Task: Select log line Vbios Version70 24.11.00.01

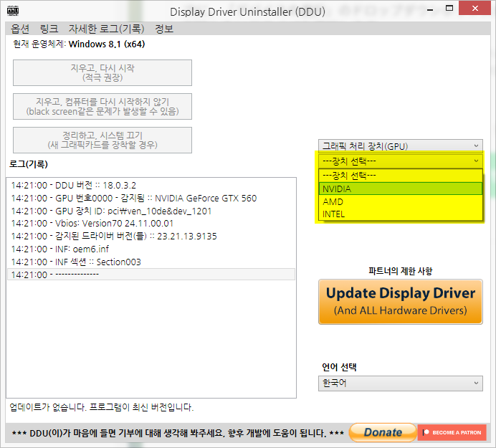Action: [x=151, y=224]
